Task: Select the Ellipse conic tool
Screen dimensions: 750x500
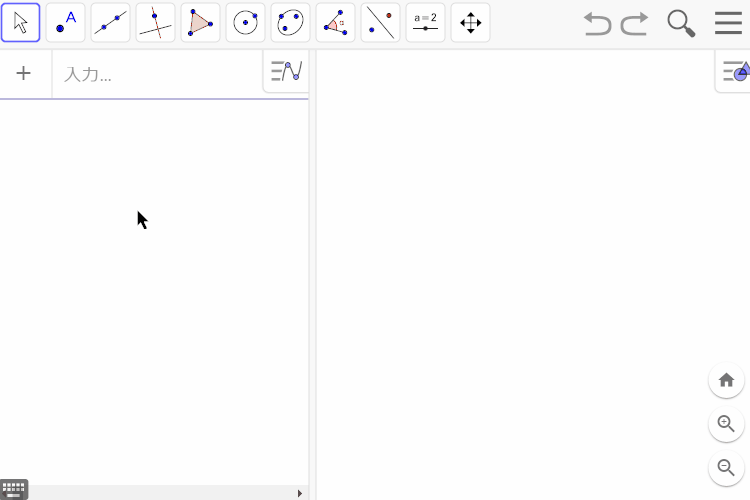Action: click(290, 22)
